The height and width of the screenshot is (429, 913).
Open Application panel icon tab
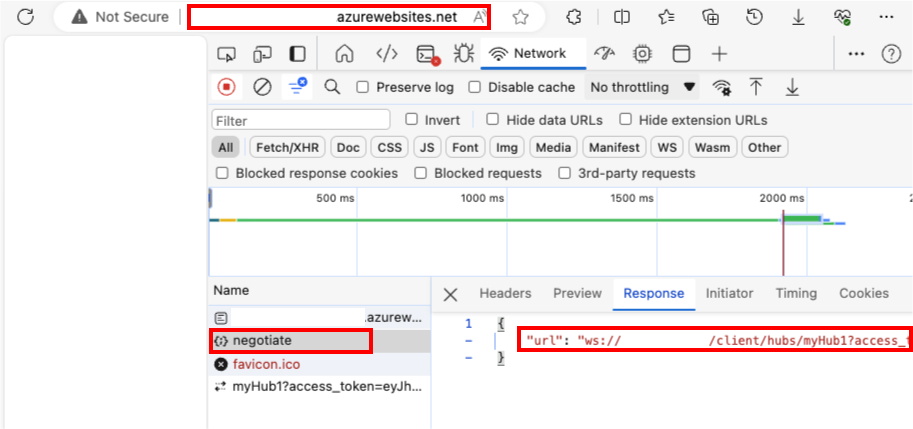click(x=680, y=54)
